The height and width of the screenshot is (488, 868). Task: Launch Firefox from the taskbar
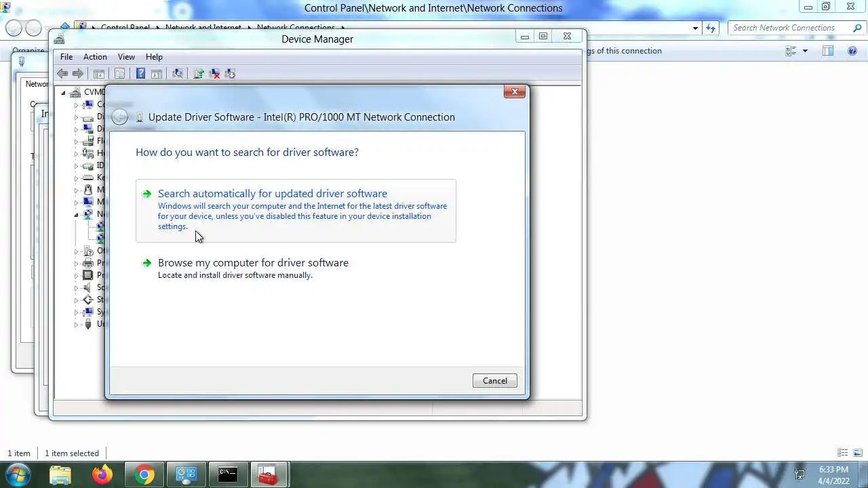(102, 474)
